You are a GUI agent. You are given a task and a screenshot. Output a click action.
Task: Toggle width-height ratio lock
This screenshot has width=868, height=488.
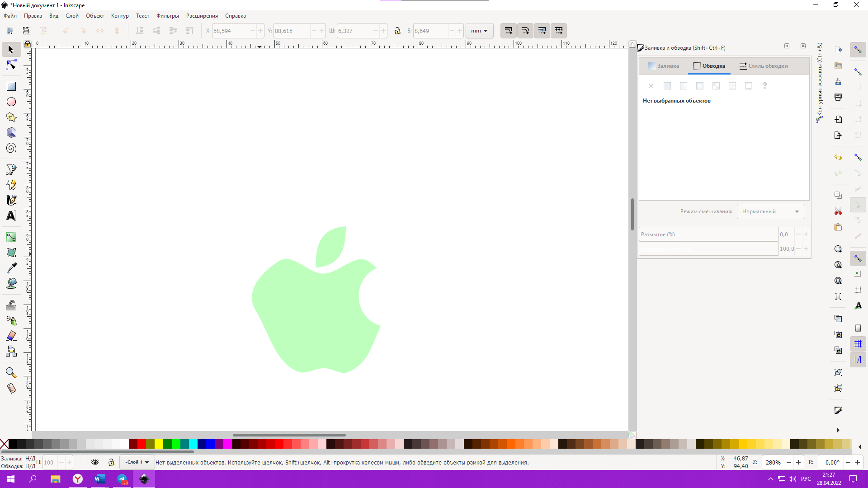point(397,31)
